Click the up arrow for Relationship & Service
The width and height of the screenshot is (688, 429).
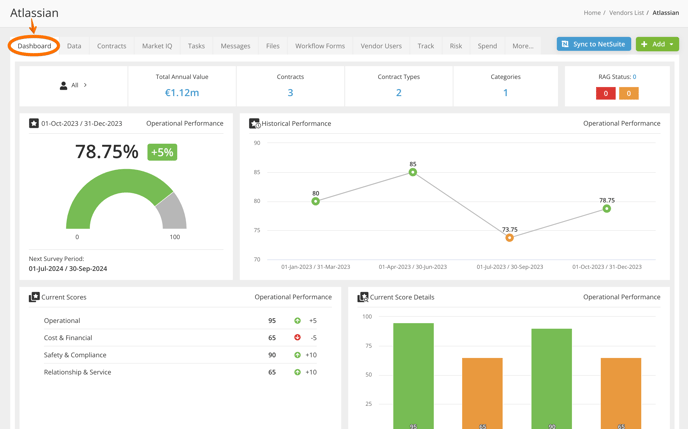[x=297, y=372]
